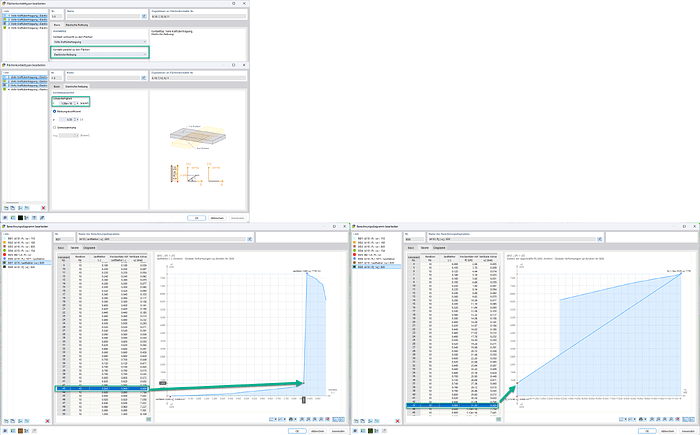This screenshot has width=700, height=435.
Task: Click Schubsteifigkeit value input field
Action: [x=64, y=103]
